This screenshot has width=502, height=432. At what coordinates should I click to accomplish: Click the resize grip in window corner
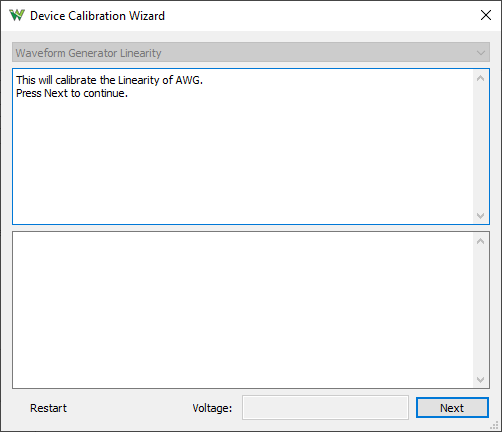[495, 425]
